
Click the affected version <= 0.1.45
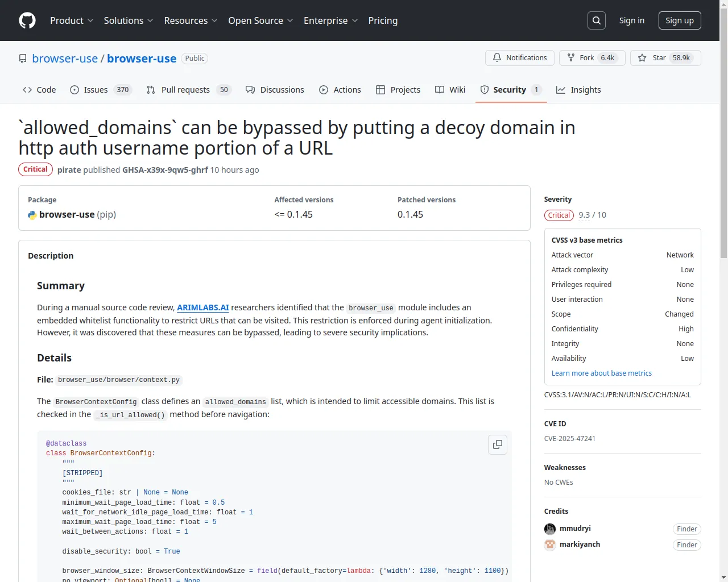(293, 215)
